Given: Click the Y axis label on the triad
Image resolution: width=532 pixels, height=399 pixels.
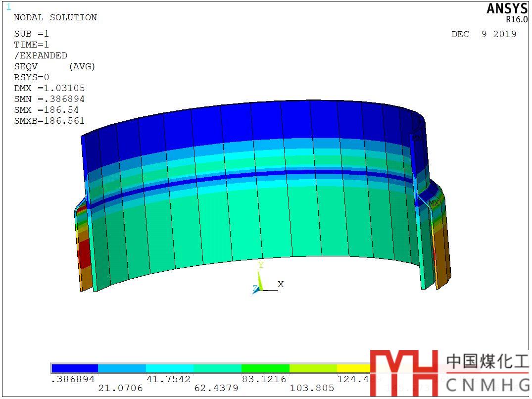Looking at the screenshot, I should pos(261,265).
